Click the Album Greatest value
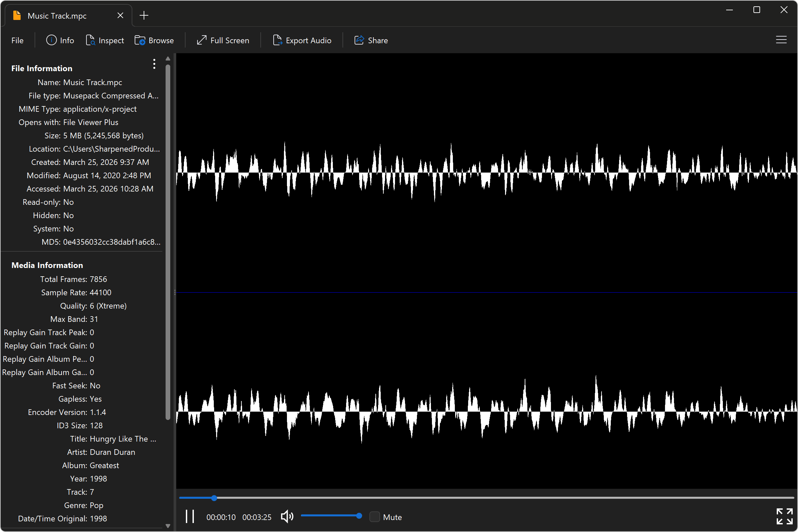The image size is (798, 532). [104, 465]
